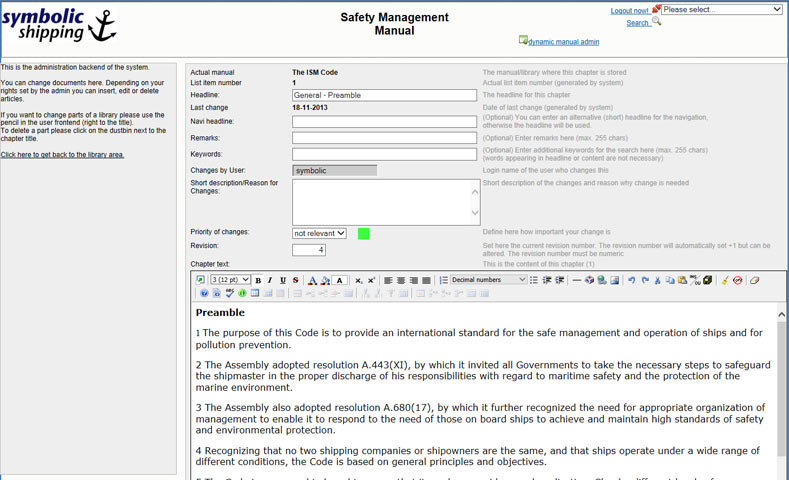Open the Decimal numbers list style dropdown

(488, 280)
